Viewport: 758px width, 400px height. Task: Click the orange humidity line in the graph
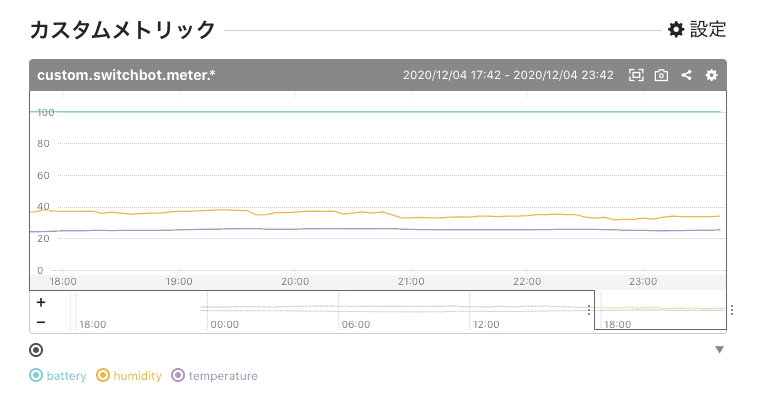[300, 212]
